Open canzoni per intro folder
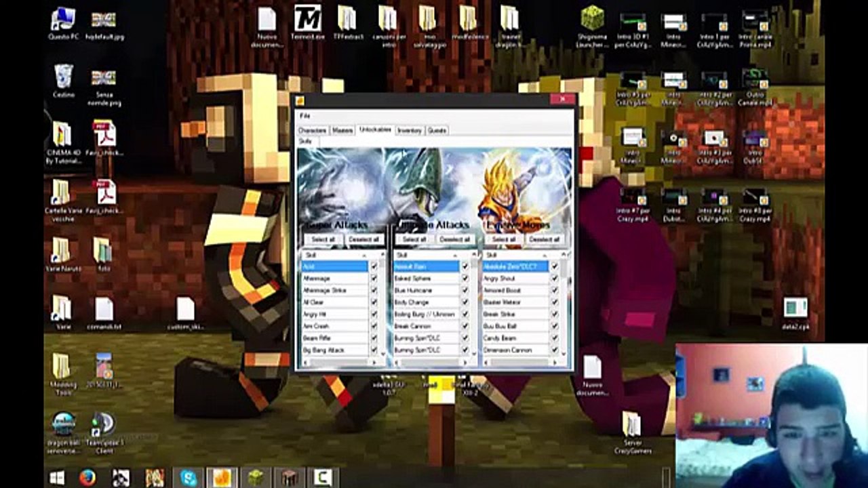The width and height of the screenshot is (868, 488). coord(388,26)
